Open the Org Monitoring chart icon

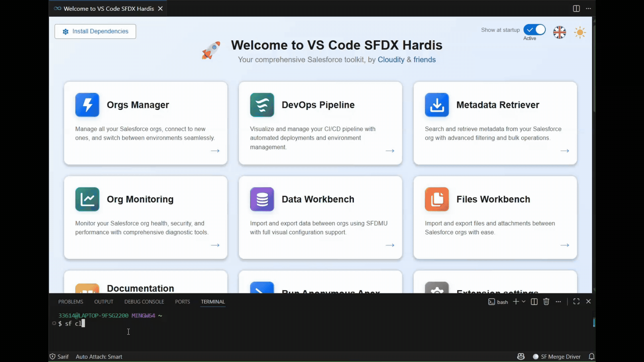coord(87,199)
